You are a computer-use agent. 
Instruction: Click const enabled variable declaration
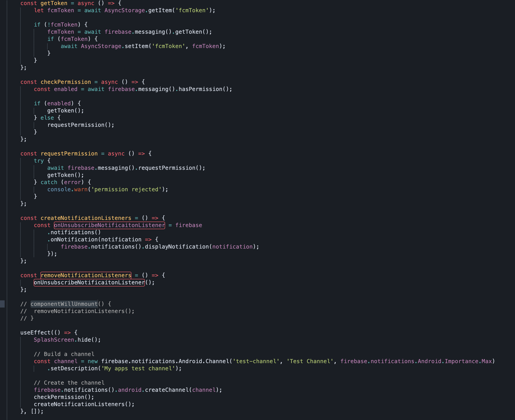66,89
